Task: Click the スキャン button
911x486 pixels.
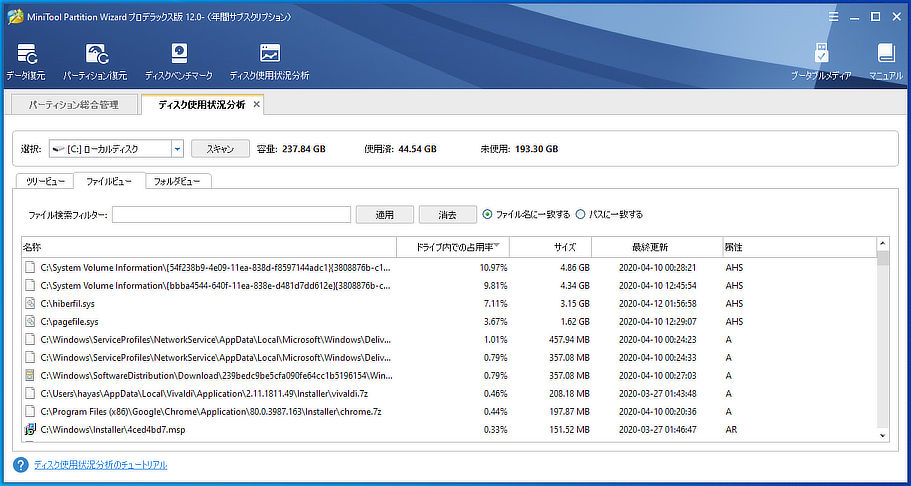Action: pyautogui.click(x=220, y=149)
